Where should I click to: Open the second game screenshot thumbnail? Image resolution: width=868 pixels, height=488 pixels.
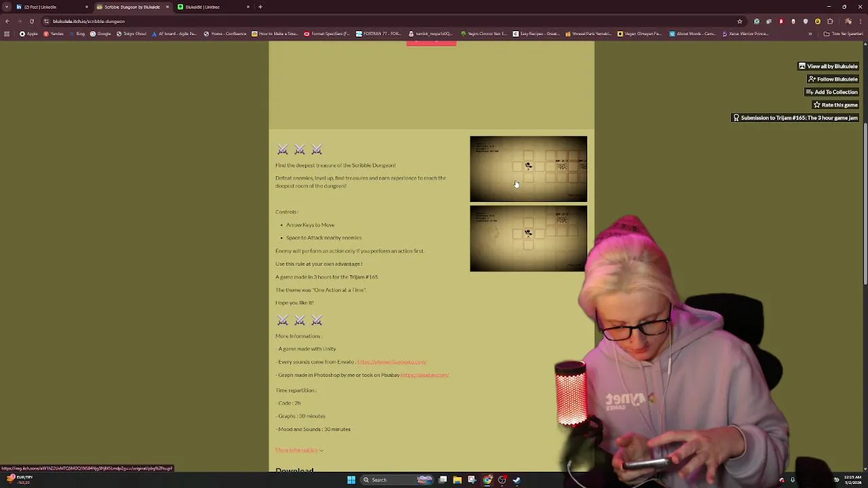pos(528,239)
